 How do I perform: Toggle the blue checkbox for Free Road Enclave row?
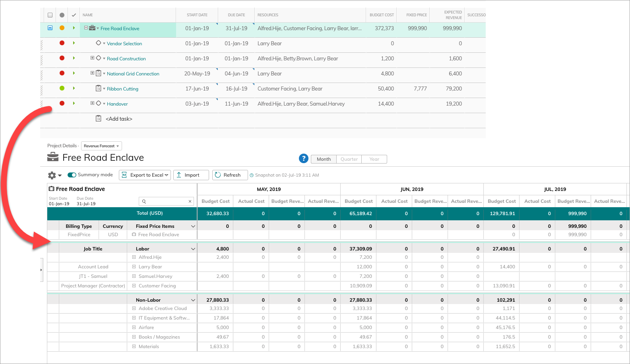coord(50,28)
